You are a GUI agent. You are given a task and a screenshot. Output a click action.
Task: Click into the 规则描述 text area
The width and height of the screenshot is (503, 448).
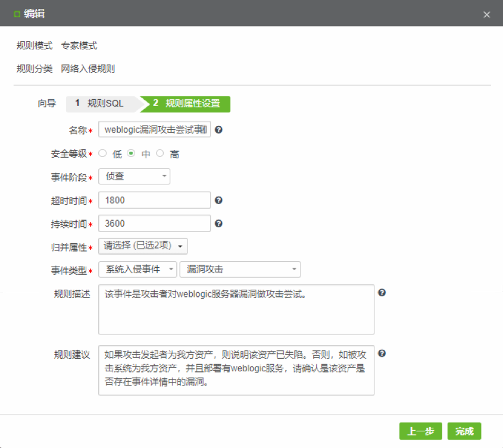(236, 309)
